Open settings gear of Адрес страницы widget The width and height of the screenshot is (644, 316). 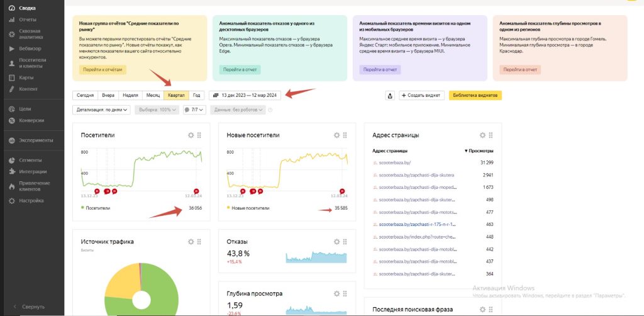482,135
